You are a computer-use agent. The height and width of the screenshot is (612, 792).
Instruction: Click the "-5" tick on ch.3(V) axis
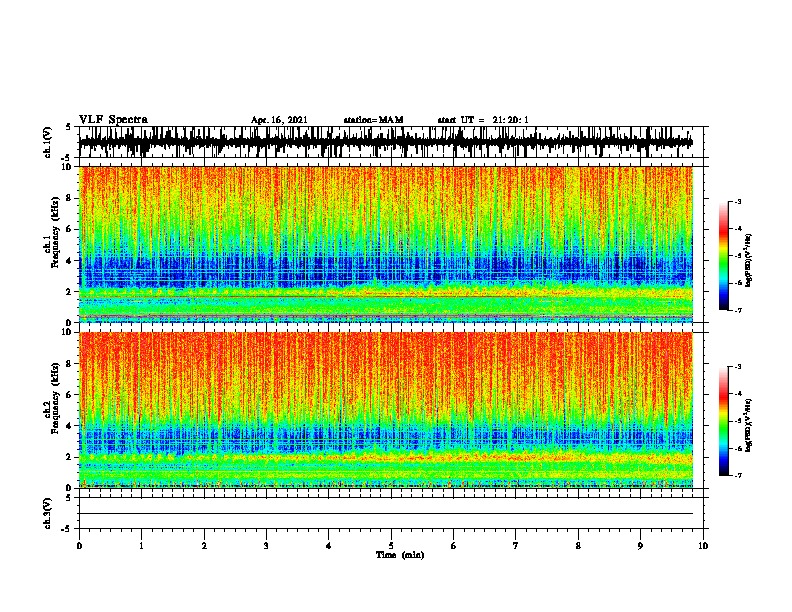point(67,529)
